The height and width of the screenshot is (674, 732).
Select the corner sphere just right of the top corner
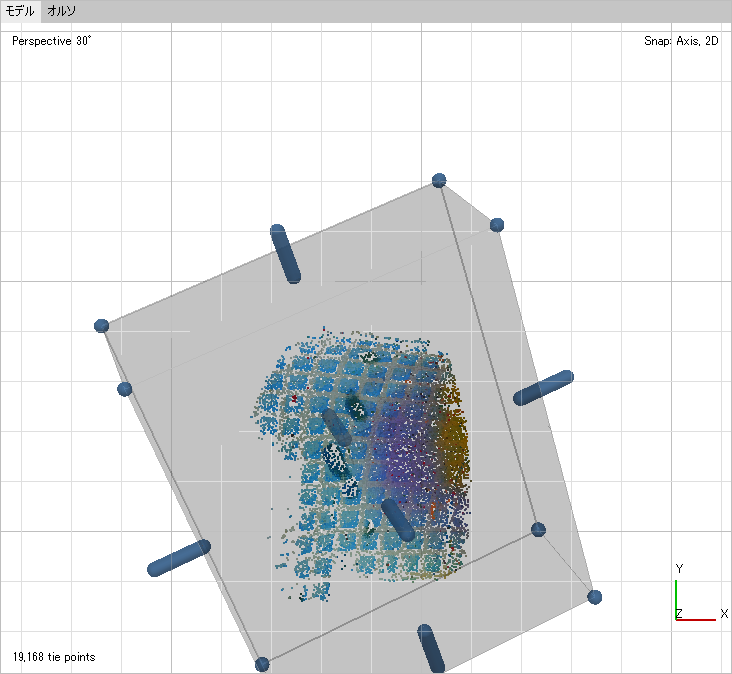[497, 225]
